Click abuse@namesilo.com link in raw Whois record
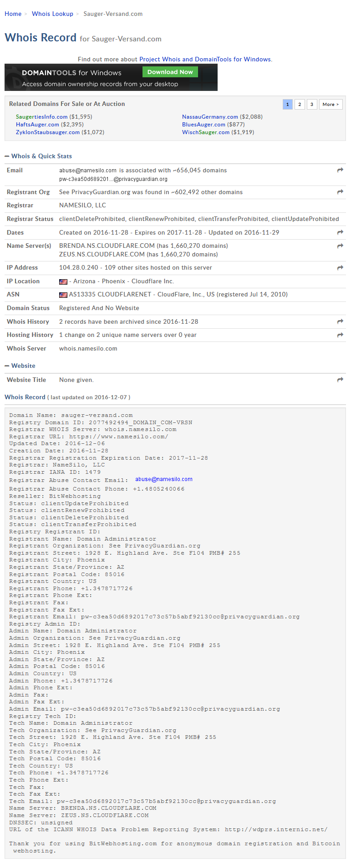356x868 pixels. tap(164, 479)
